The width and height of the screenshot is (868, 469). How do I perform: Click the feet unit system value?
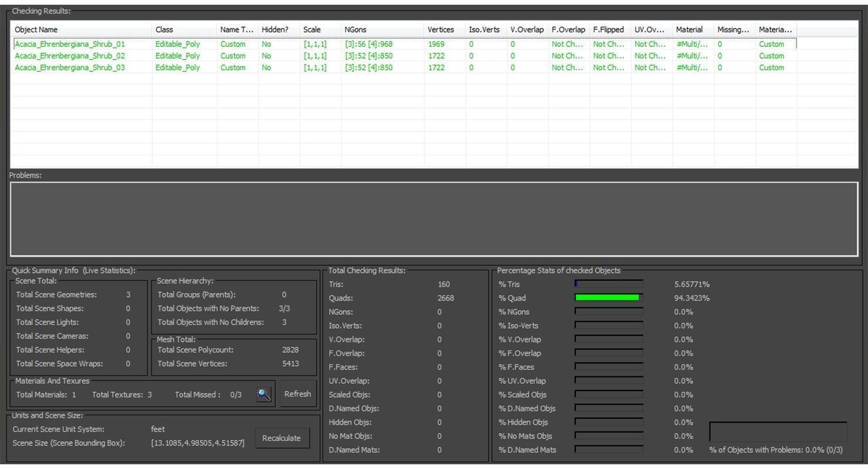coord(158,429)
